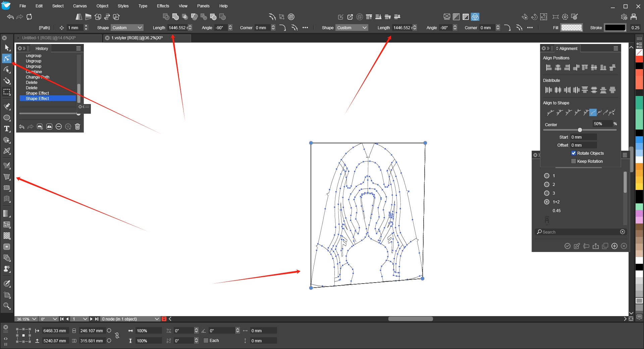Select the Combine history step
The width and height of the screenshot is (644, 349).
pyautogui.click(x=34, y=72)
